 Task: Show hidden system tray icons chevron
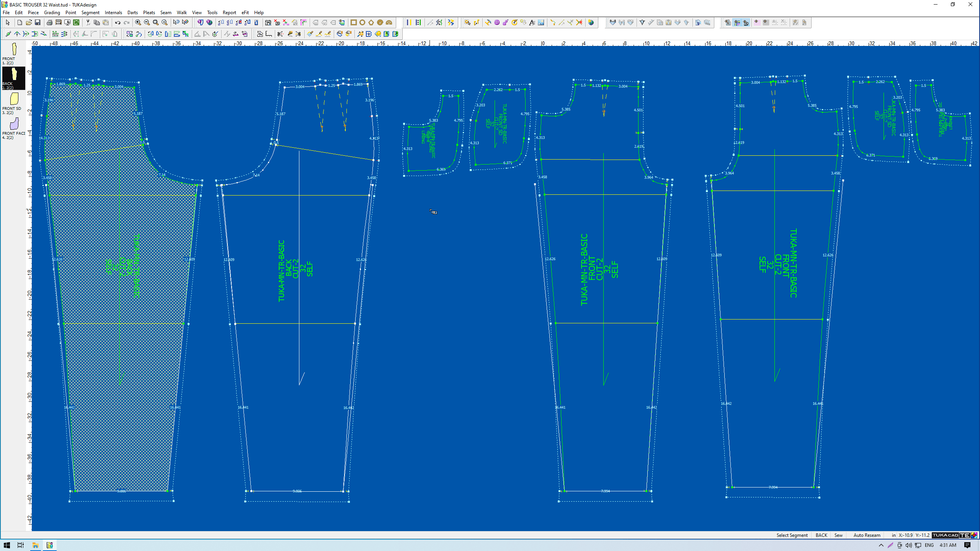881,545
